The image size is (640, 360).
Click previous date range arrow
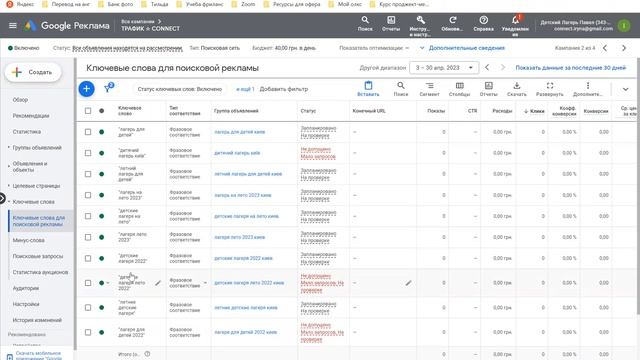[x=487, y=67]
